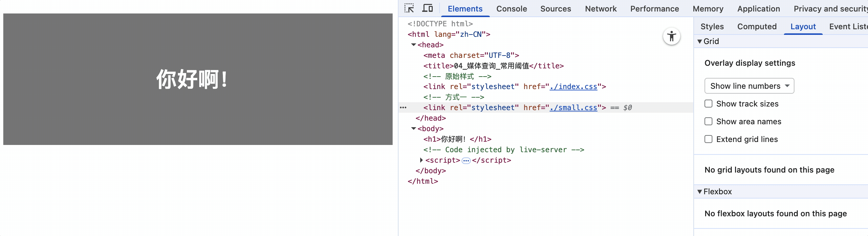The height and width of the screenshot is (236, 868).
Task: Open the Sources tab
Action: 555,9
